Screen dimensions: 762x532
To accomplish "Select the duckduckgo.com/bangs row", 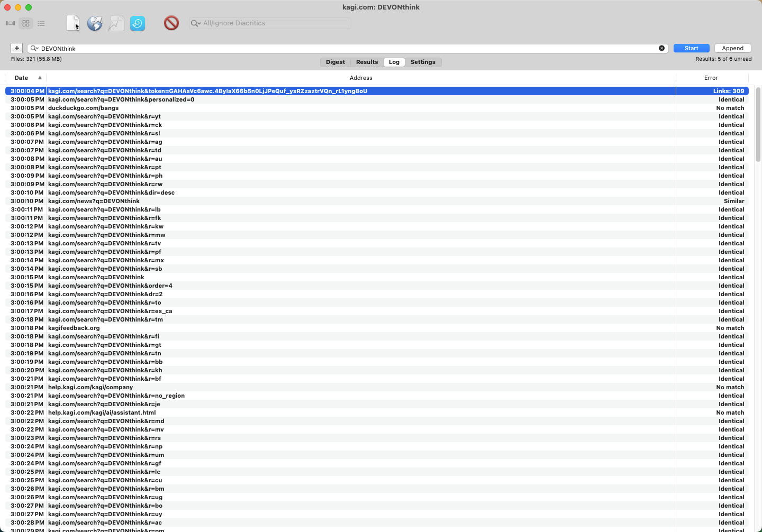I will pyautogui.click(x=377, y=108).
